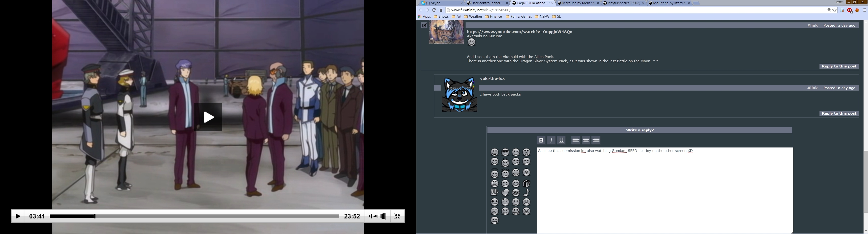Click the edit comment pencil icon
Image resolution: width=868 pixels, height=234 pixels.
(425, 25)
